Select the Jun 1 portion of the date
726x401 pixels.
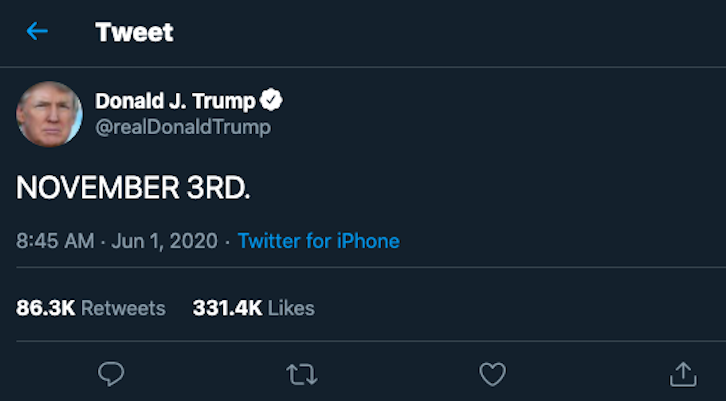tap(134, 242)
